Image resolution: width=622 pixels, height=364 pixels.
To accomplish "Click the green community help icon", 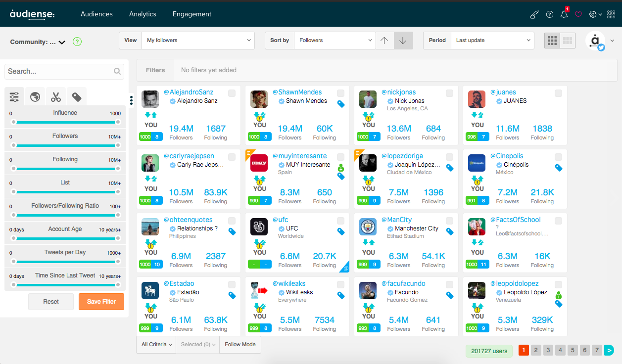I will tap(77, 42).
